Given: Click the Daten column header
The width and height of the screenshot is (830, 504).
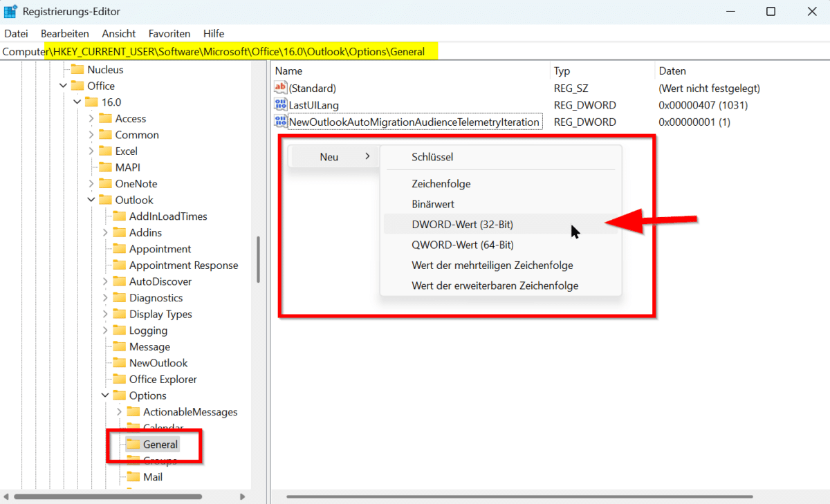Looking at the screenshot, I should pyautogui.click(x=672, y=71).
